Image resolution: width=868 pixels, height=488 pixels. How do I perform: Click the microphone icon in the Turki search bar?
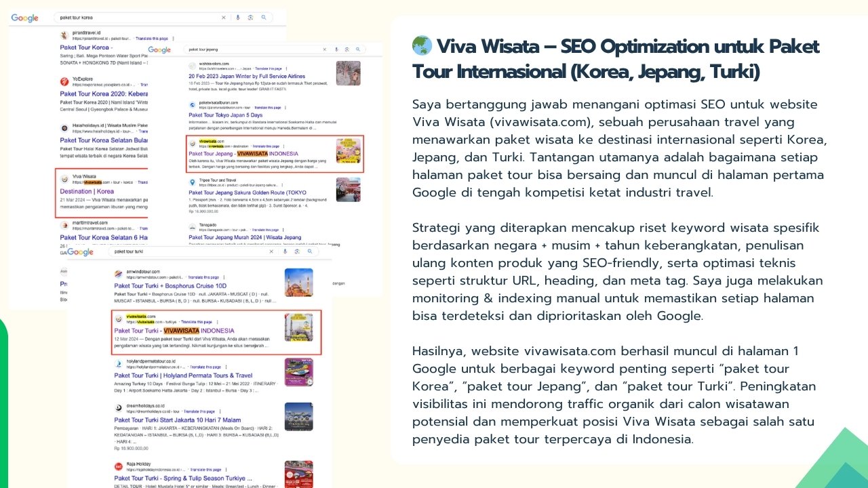click(285, 251)
